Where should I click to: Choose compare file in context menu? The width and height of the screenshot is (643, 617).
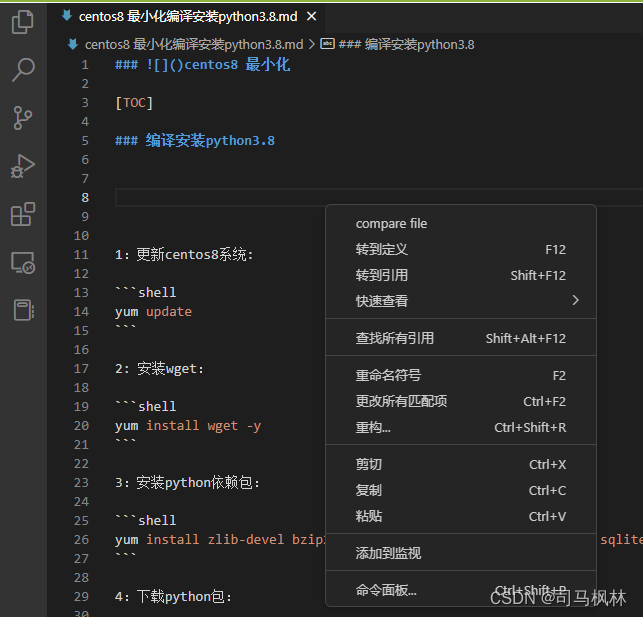coord(461,223)
